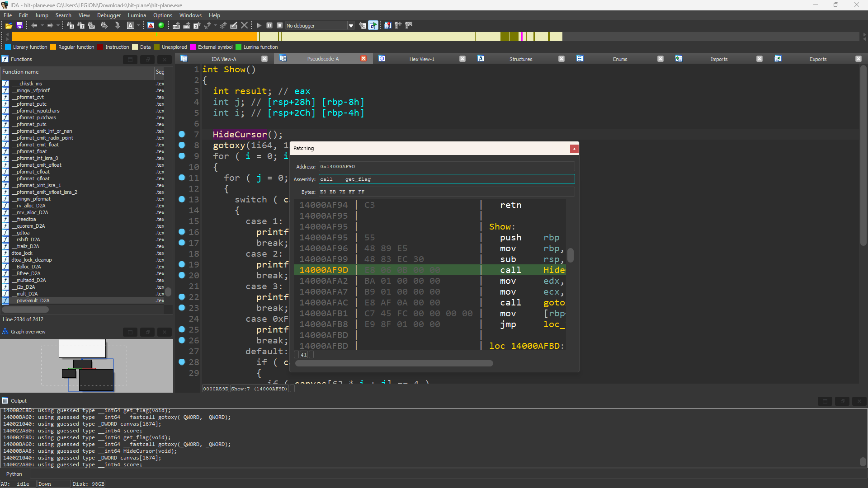Start the debugger process with the play icon
Screen dimensions: 868x488
tap(259, 26)
